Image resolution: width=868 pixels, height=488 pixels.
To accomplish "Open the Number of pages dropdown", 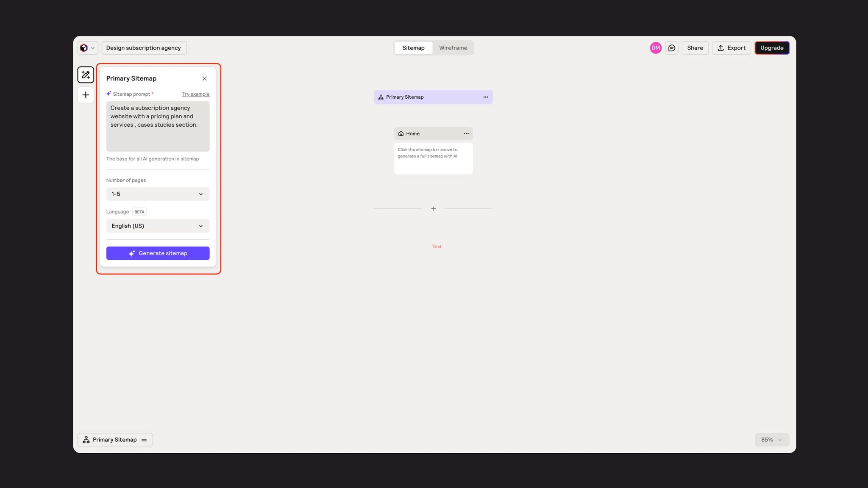I will (157, 194).
